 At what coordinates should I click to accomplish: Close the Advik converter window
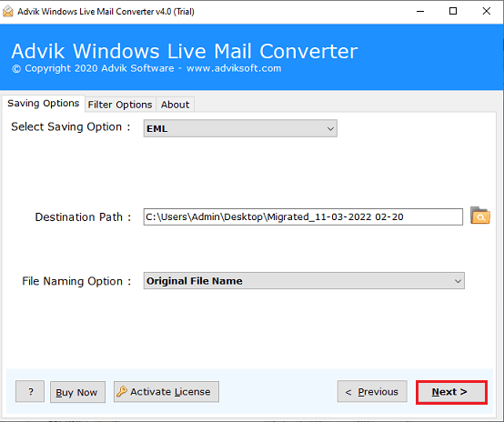(x=487, y=11)
